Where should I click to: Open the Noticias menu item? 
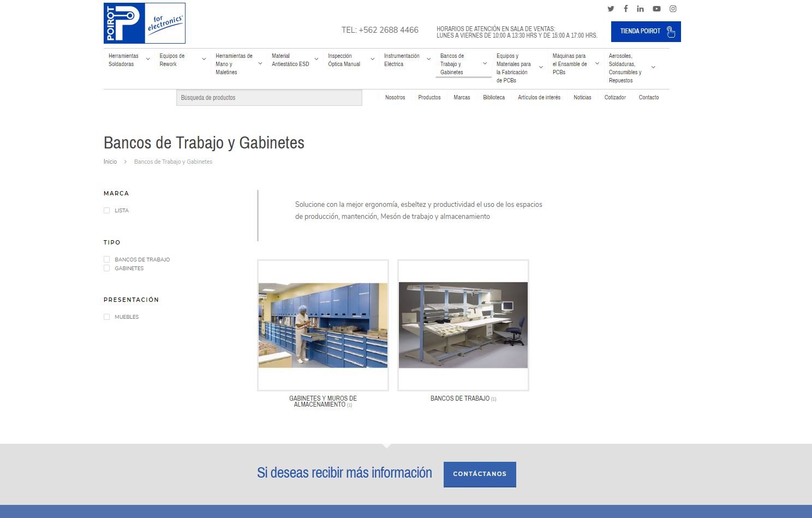pyautogui.click(x=582, y=98)
